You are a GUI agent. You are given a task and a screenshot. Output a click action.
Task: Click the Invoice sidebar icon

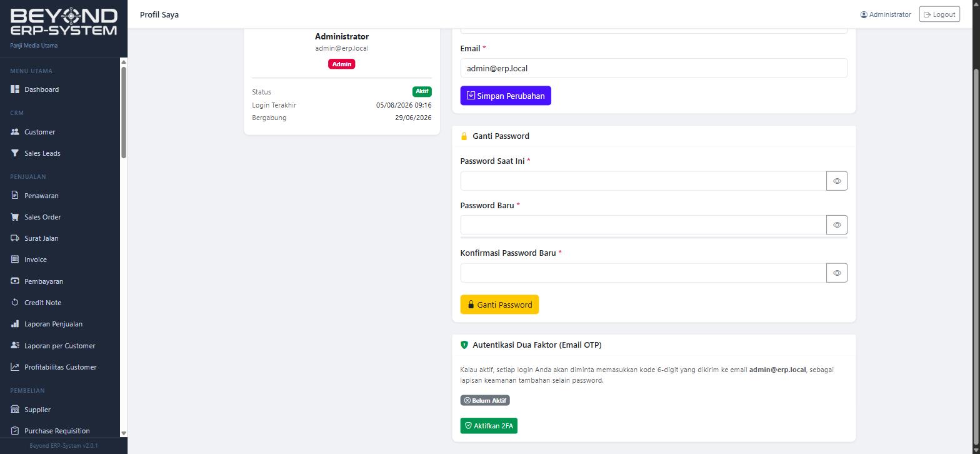point(15,260)
